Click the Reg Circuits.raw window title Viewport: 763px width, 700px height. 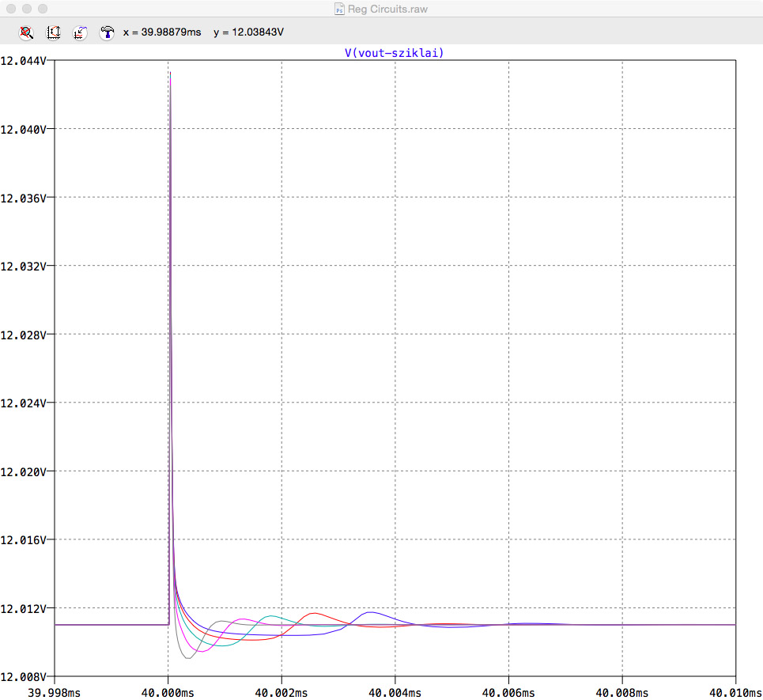pos(387,9)
